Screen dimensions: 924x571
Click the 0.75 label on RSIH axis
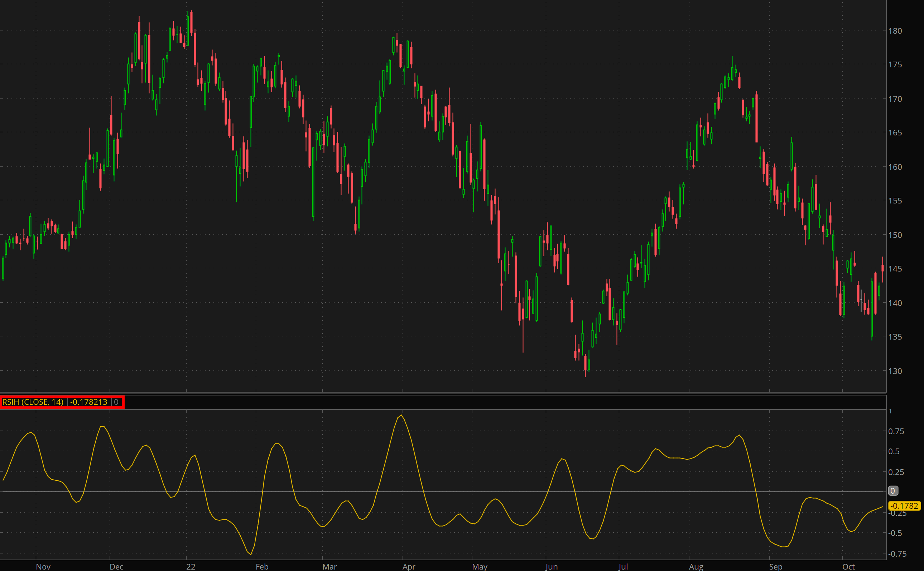click(896, 431)
